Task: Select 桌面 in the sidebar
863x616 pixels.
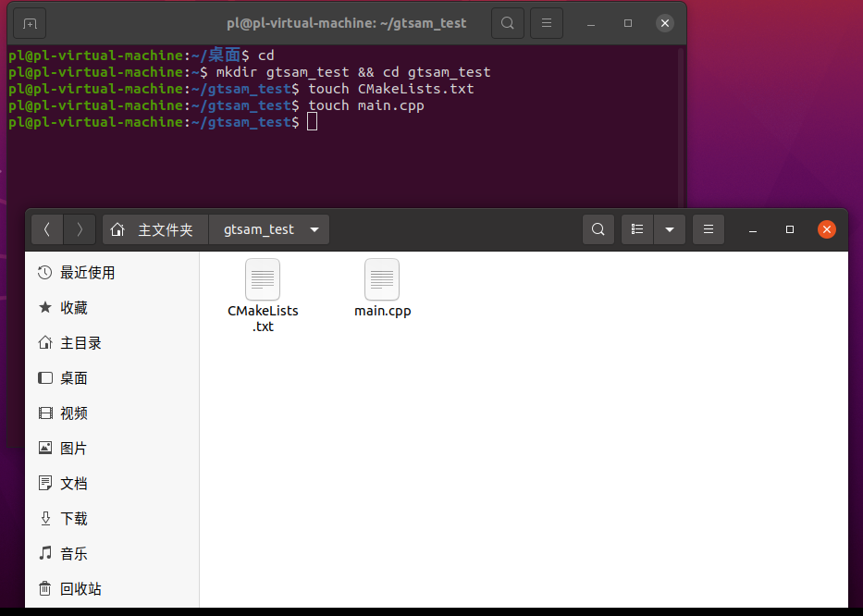Action: (74, 378)
